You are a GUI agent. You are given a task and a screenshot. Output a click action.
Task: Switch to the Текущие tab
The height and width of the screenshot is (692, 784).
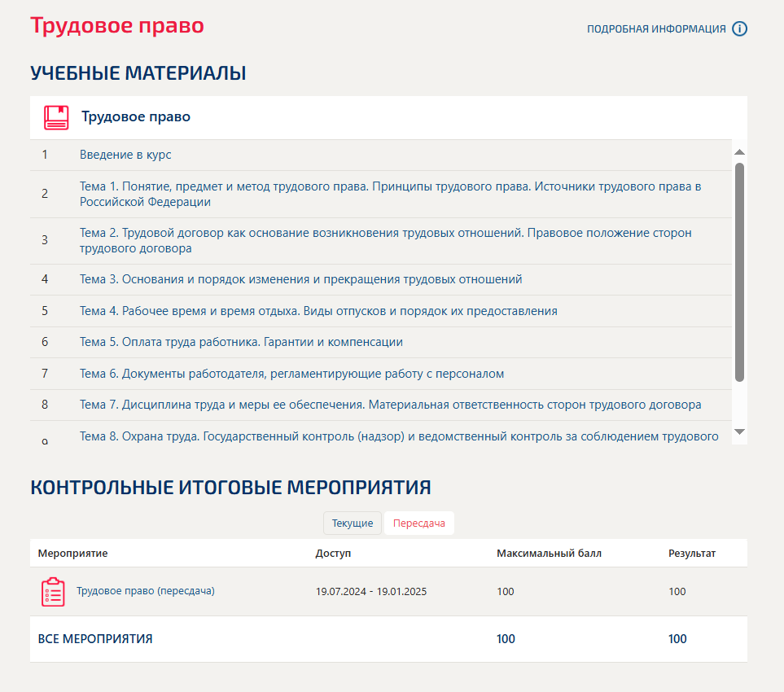point(352,523)
